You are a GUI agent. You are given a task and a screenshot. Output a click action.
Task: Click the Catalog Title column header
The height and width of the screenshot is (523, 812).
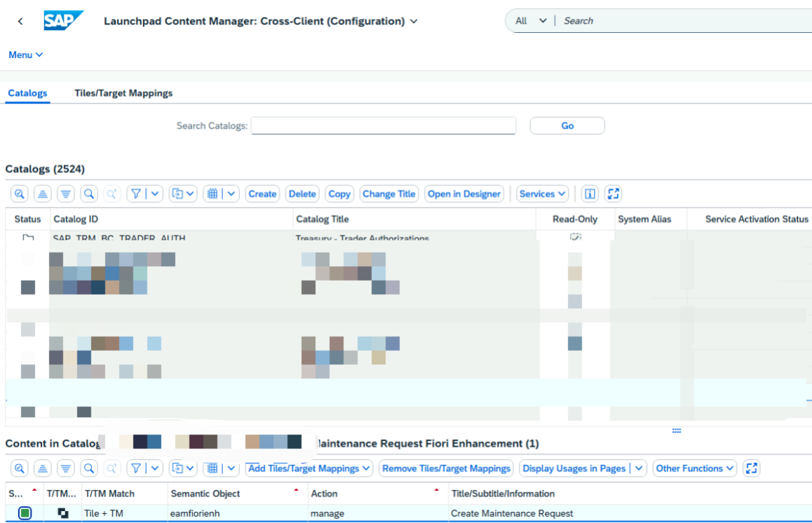pyautogui.click(x=414, y=219)
